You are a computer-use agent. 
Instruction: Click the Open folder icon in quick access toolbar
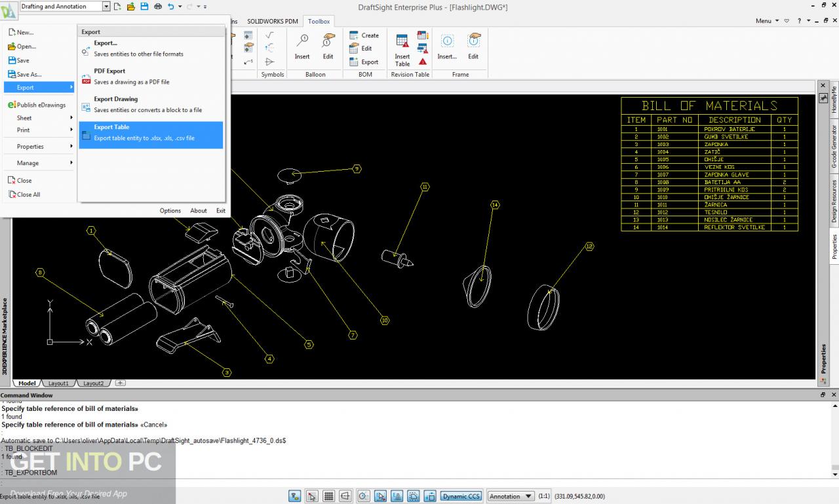pyautogui.click(x=130, y=7)
